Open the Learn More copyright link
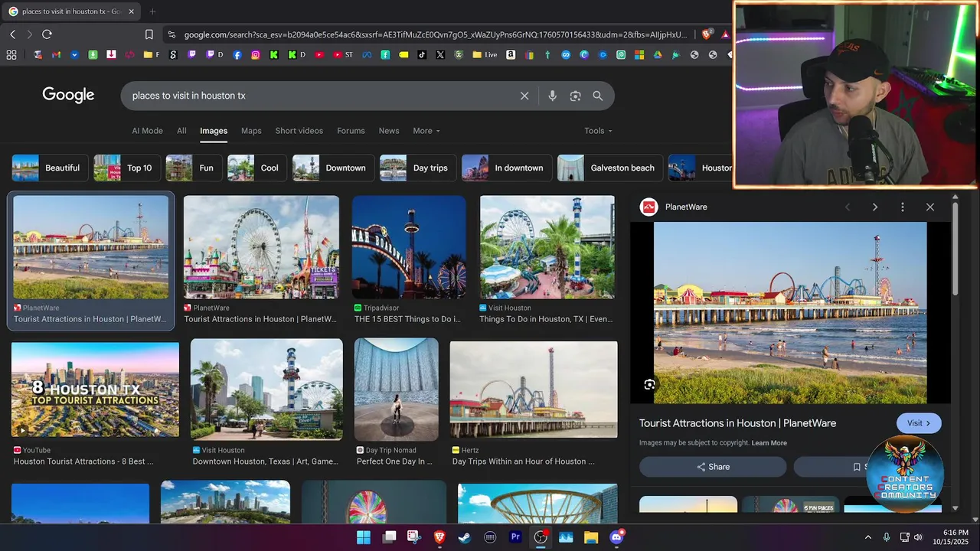 pyautogui.click(x=769, y=443)
